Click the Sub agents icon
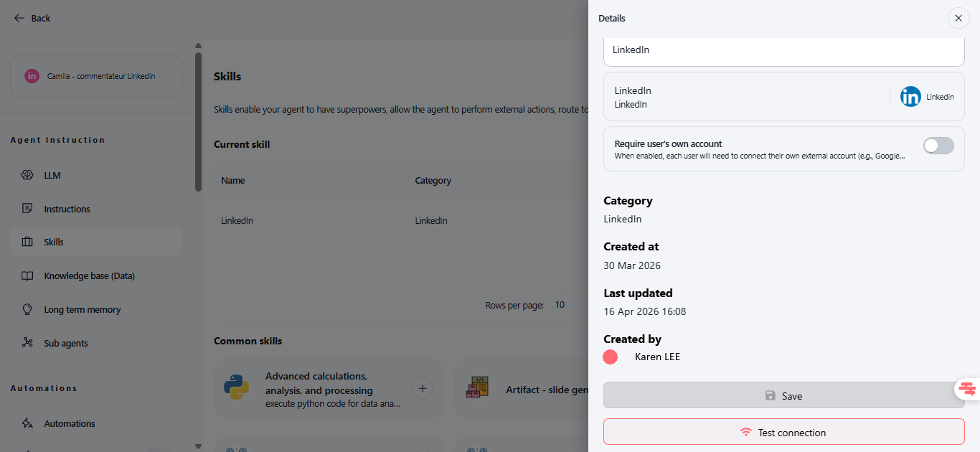The width and height of the screenshot is (980, 452). (27, 343)
